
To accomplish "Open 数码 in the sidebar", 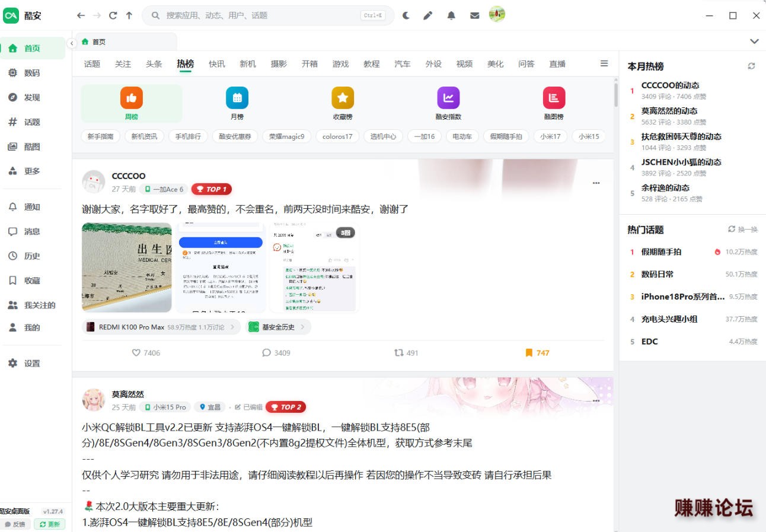I will [33, 73].
